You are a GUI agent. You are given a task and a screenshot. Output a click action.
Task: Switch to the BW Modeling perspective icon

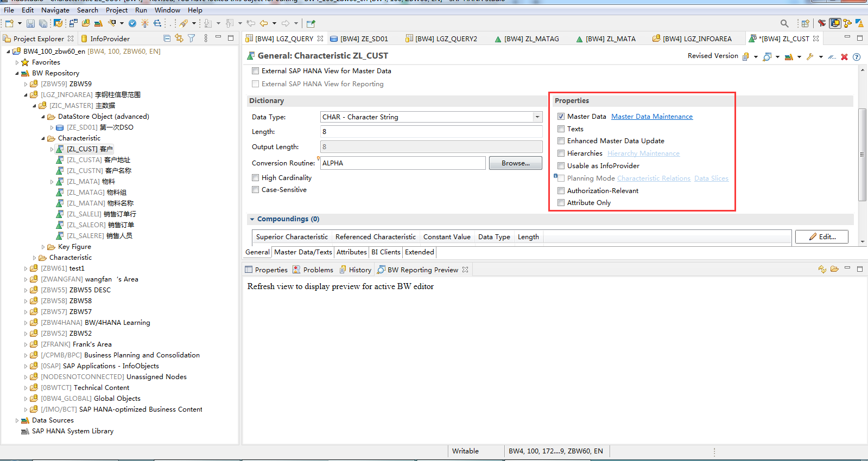(835, 23)
